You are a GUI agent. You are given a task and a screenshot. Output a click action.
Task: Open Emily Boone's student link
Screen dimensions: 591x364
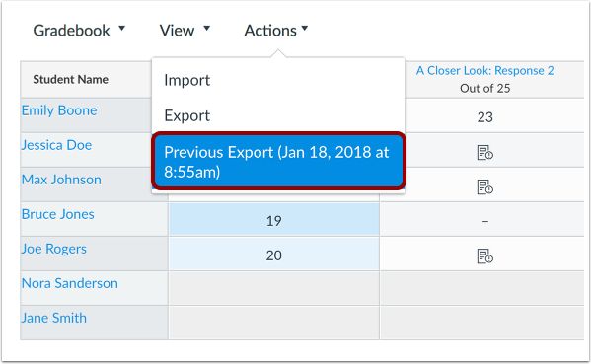(59, 110)
